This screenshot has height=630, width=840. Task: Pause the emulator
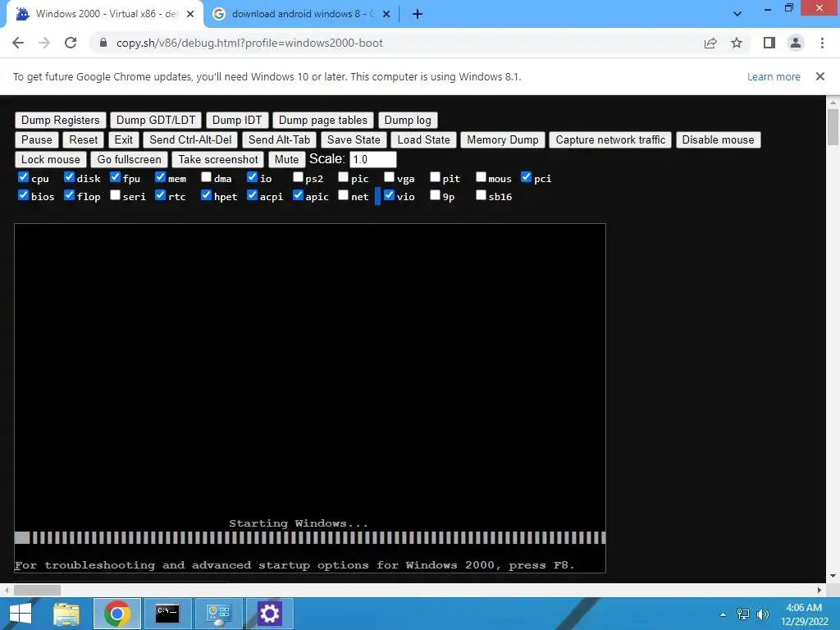36,139
